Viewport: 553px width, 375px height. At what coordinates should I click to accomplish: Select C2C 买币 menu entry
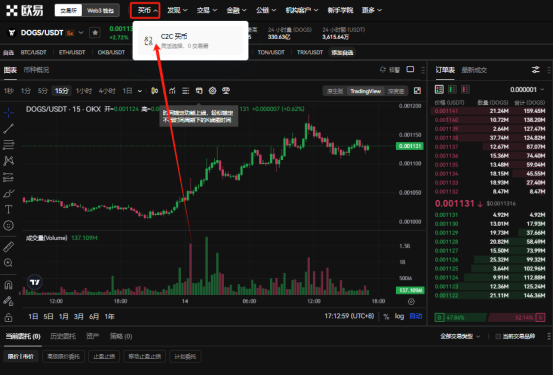click(x=190, y=41)
